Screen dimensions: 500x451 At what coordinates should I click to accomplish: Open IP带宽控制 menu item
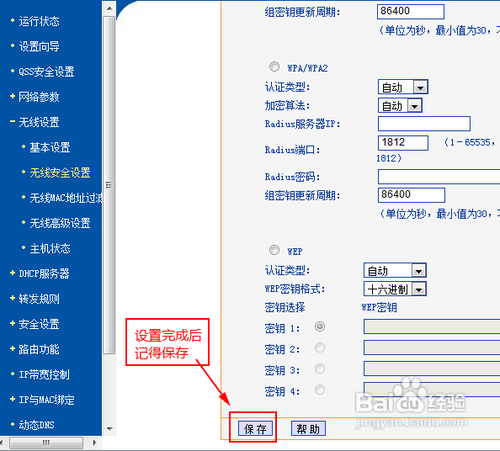(x=44, y=375)
